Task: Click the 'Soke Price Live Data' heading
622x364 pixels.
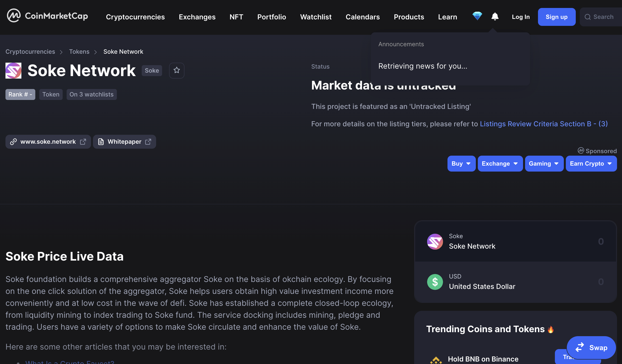Action: (65, 256)
